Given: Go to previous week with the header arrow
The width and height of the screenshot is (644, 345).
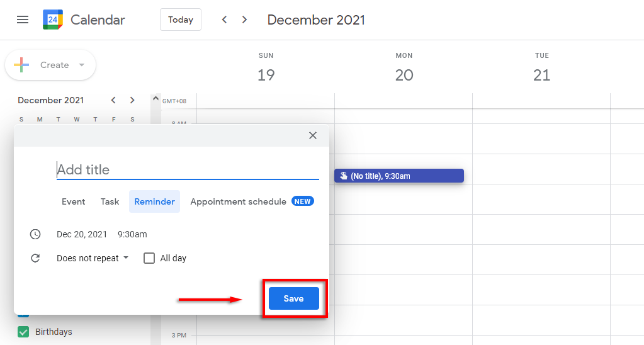Looking at the screenshot, I should [224, 20].
